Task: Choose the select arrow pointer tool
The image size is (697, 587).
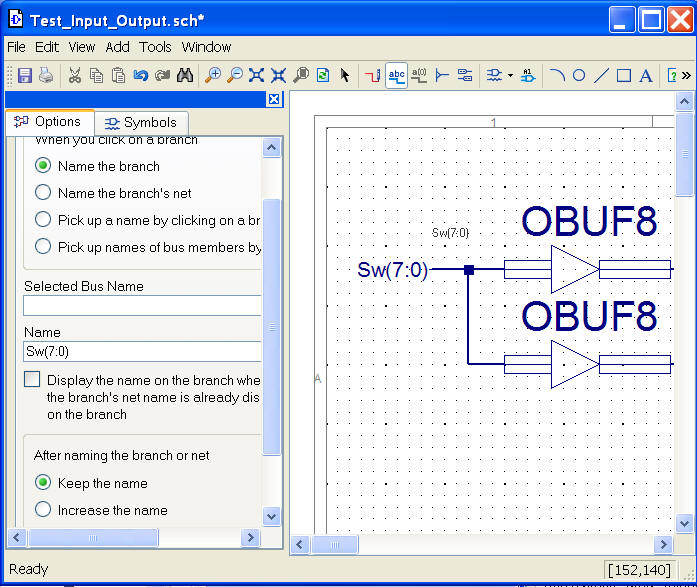Action: pos(344,76)
